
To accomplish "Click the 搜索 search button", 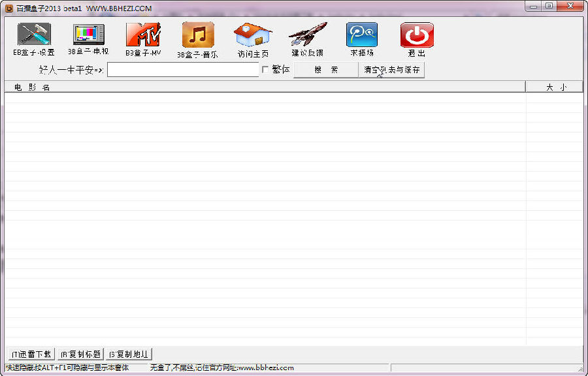I will pyautogui.click(x=326, y=70).
